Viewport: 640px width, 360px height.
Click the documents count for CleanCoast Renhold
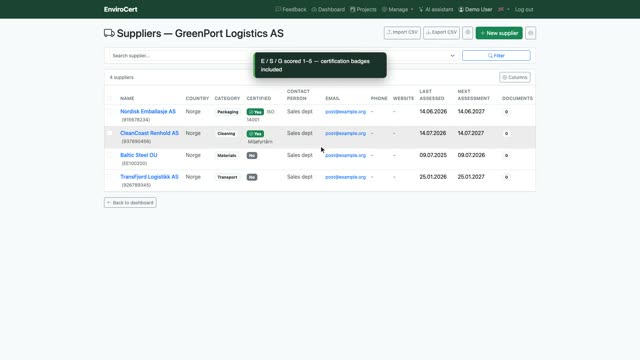[x=506, y=133]
